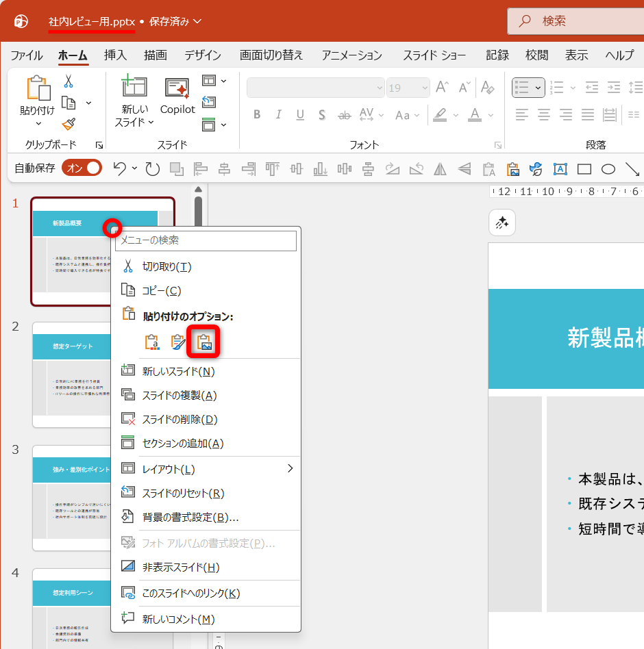
Task: Click the align center paragraph icon
Action: [x=544, y=114]
